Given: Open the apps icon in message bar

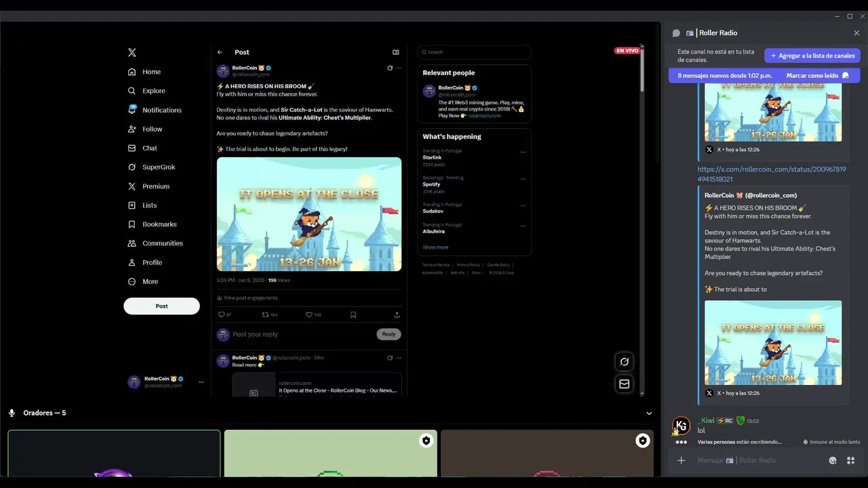Looking at the screenshot, I should [x=850, y=461].
